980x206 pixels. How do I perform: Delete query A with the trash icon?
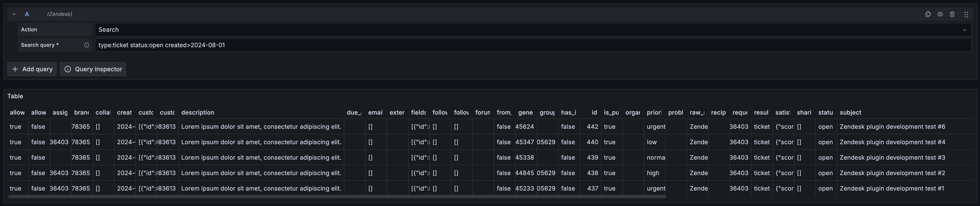point(952,14)
